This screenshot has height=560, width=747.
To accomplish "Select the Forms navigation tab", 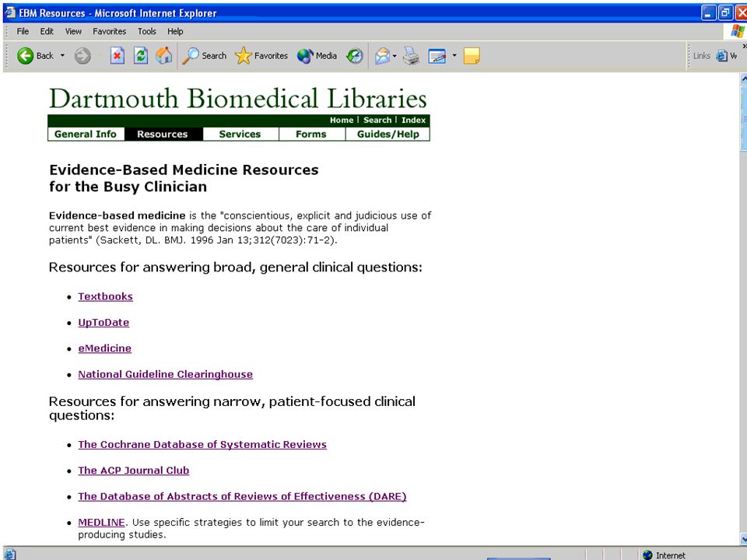I will click(x=311, y=135).
